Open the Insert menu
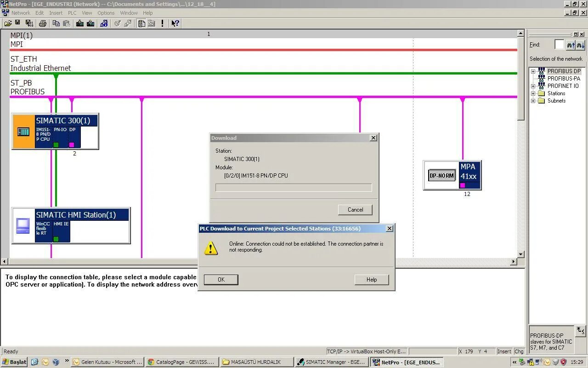Viewport: 588px width, 368px height. coord(56,13)
